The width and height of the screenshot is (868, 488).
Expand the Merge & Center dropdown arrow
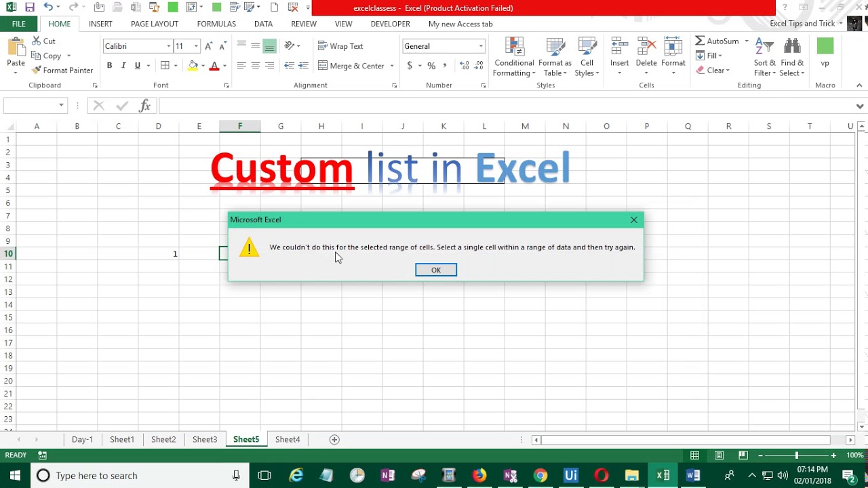(x=392, y=66)
